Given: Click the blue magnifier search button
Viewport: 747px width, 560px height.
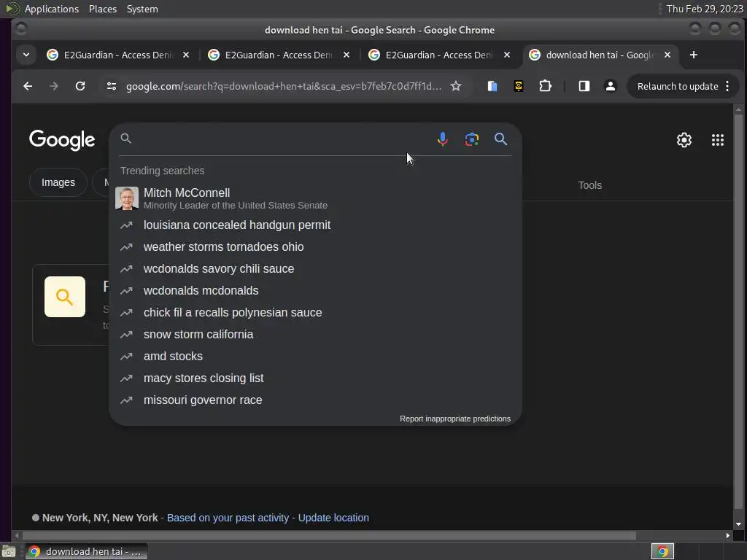Looking at the screenshot, I should pyautogui.click(x=500, y=139).
